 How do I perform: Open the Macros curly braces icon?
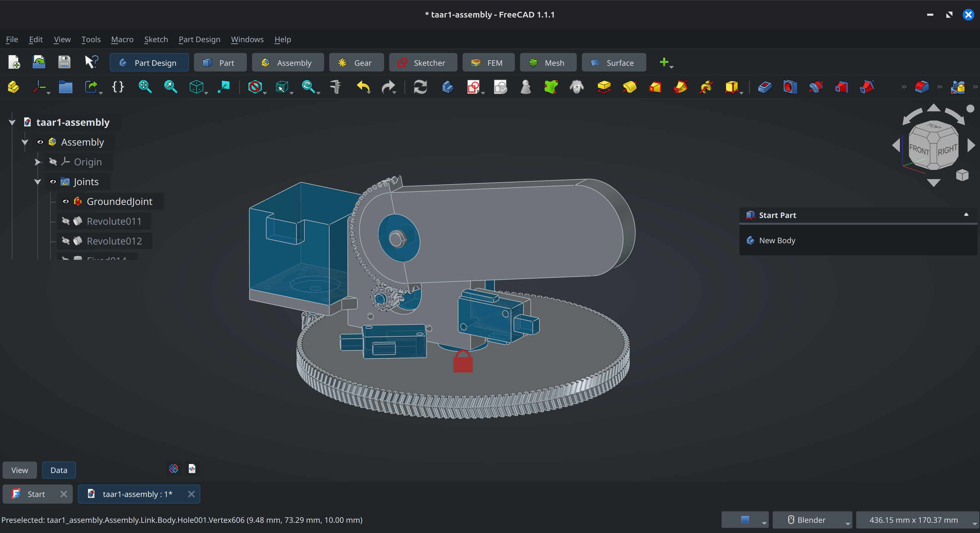point(118,87)
